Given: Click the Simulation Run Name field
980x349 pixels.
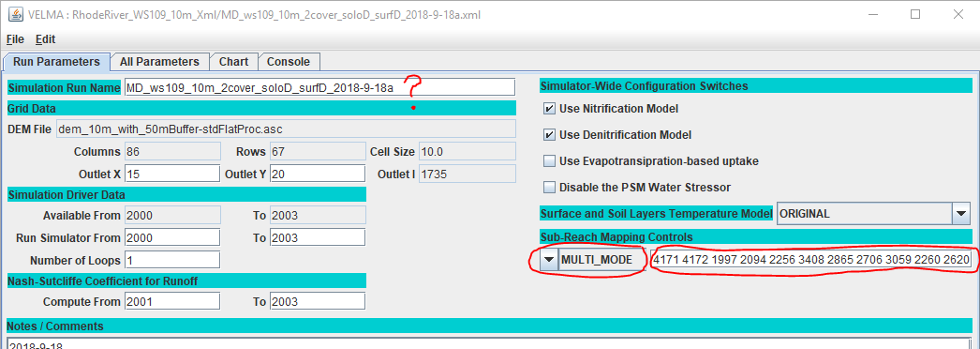Looking at the screenshot, I should tap(319, 87).
